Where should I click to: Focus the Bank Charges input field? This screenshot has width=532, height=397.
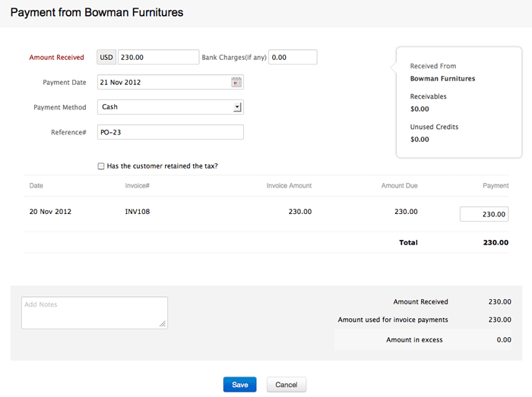[x=293, y=57]
